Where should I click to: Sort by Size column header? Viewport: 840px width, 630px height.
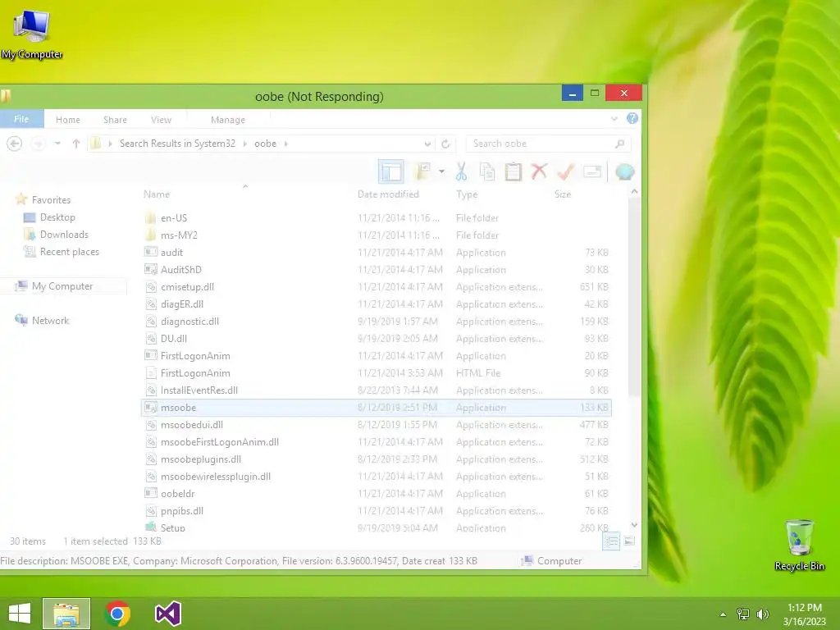[563, 194]
